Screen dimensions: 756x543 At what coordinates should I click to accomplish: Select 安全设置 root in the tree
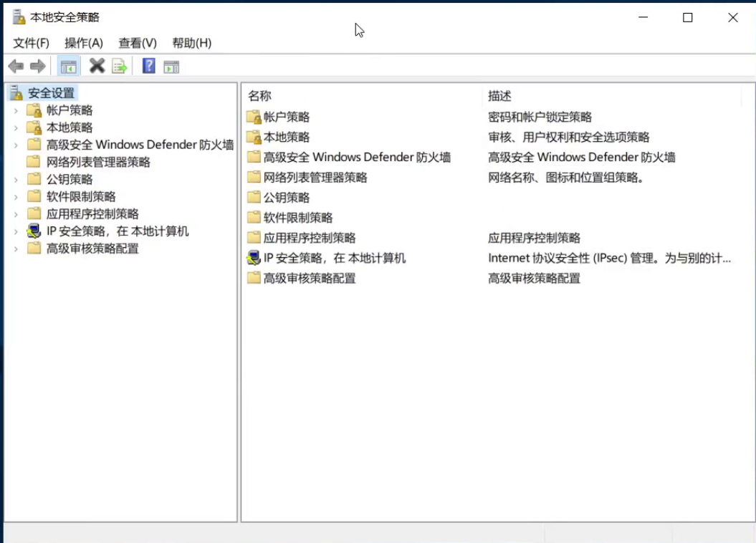click(x=51, y=93)
